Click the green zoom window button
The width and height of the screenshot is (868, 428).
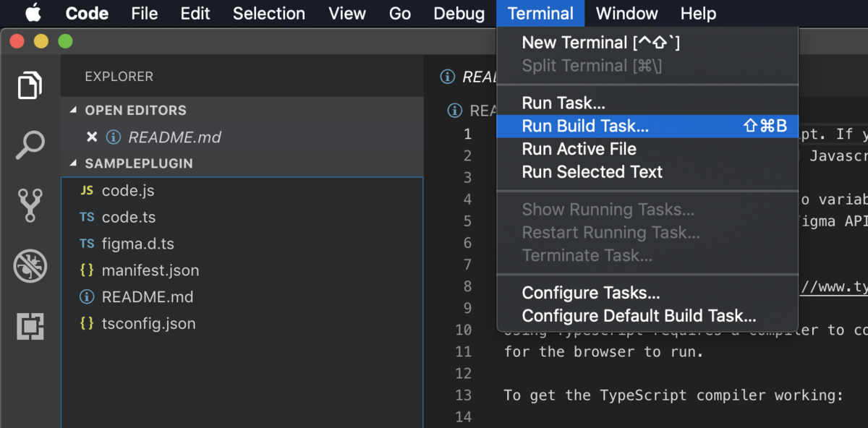[x=65, y=41]
